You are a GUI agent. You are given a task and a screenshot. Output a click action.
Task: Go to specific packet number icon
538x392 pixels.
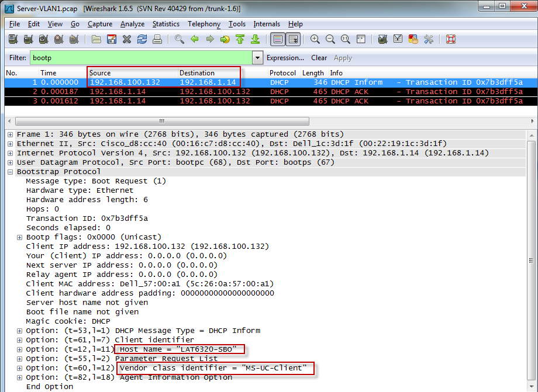(225, 39)
